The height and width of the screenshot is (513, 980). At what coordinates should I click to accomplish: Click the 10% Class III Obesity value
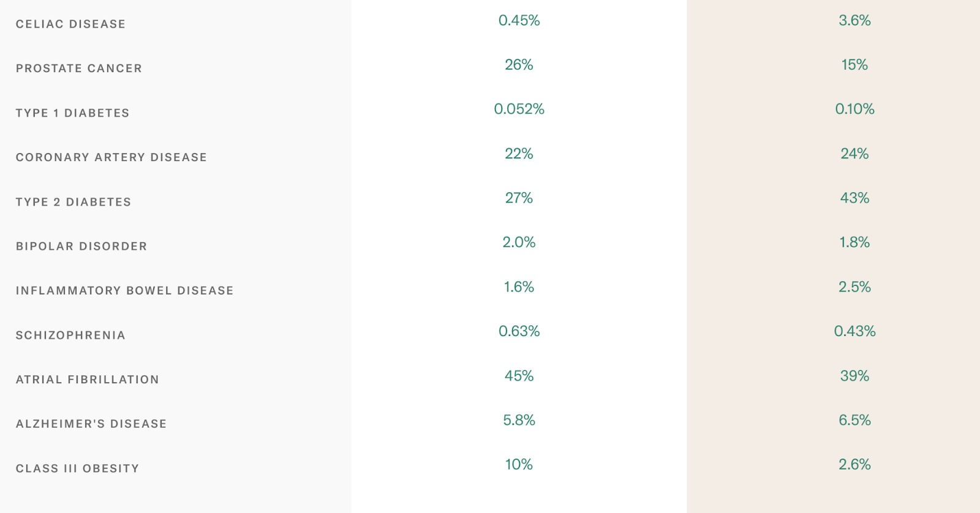519,465
